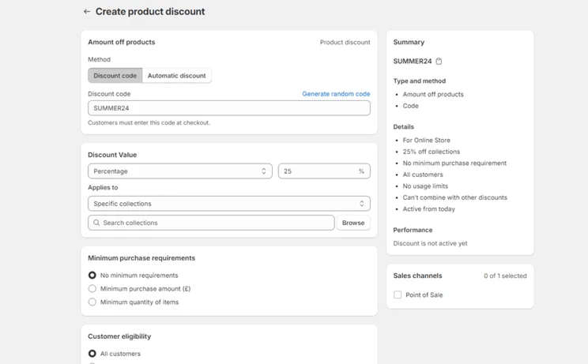Click the SUMMER24 summary title
588x364 pixels.
pos(413,61)
